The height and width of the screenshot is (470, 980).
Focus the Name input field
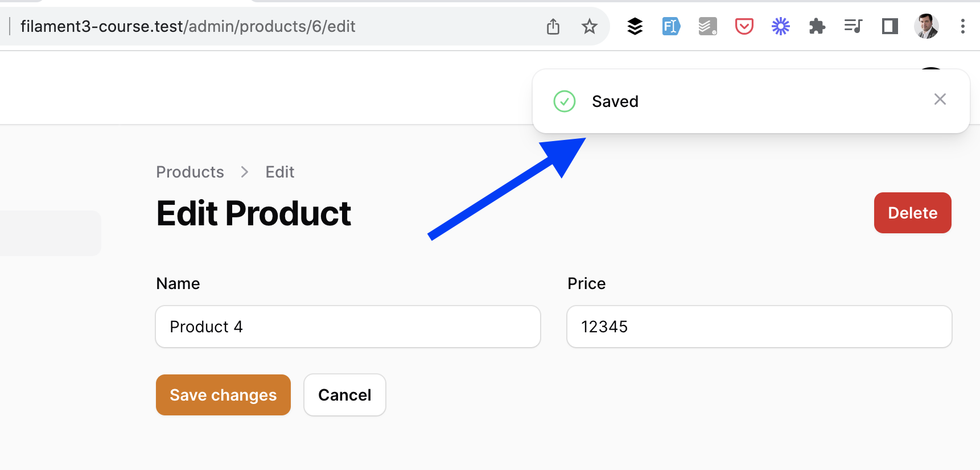coord(348,327)
